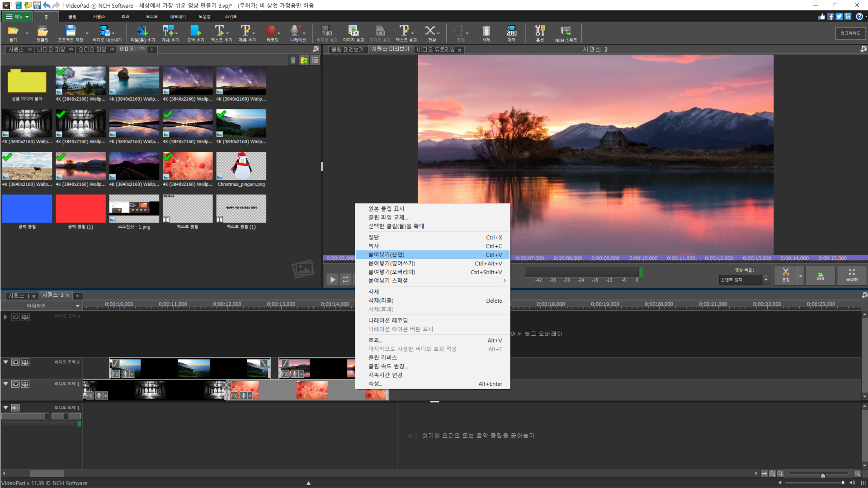
Task: Select 붙여넣기(덮어쓰기) from the context menu
Action: click(x=392, y=263)
